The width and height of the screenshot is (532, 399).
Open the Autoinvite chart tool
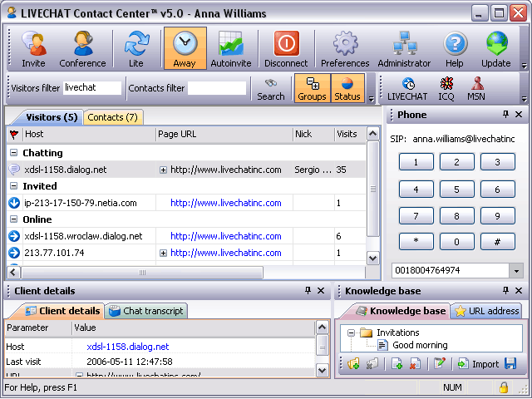coord(231,48)
